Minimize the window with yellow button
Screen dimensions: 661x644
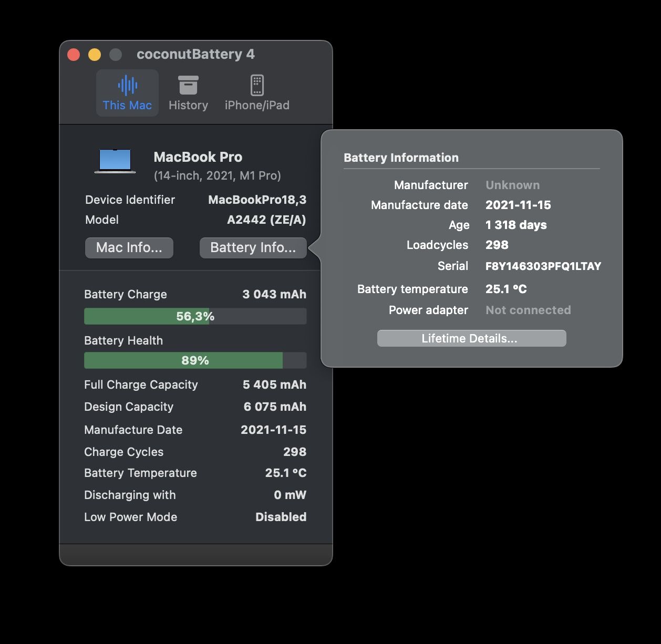[x=95, y=55]
